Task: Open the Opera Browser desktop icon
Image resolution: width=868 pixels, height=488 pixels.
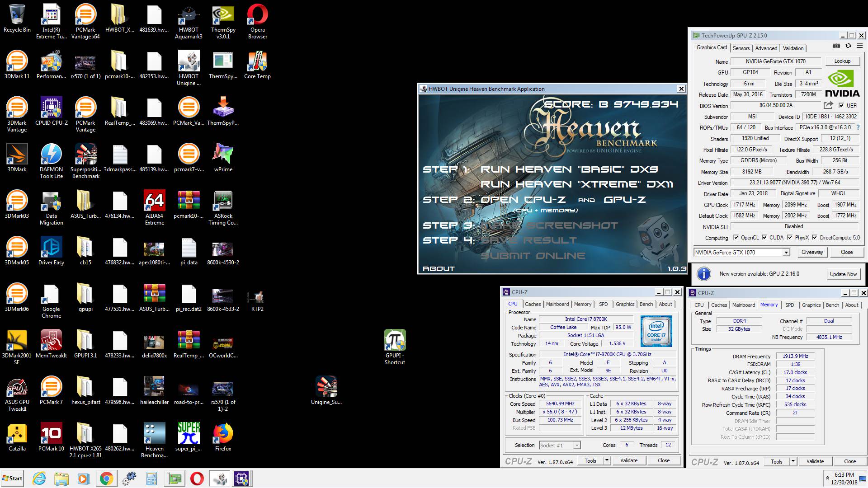Action: point(258,21)
